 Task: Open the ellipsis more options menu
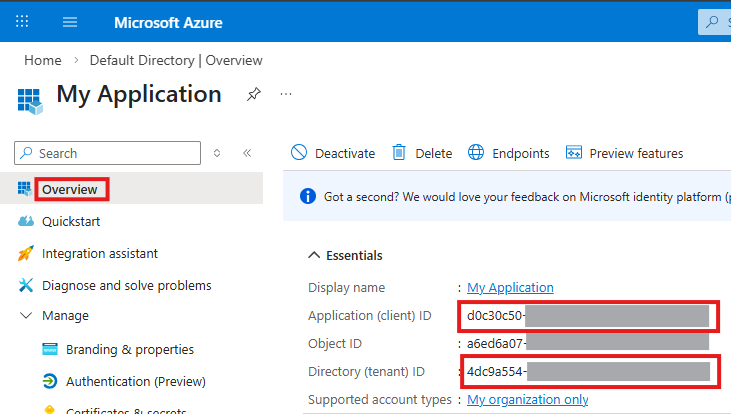point(286,94)
